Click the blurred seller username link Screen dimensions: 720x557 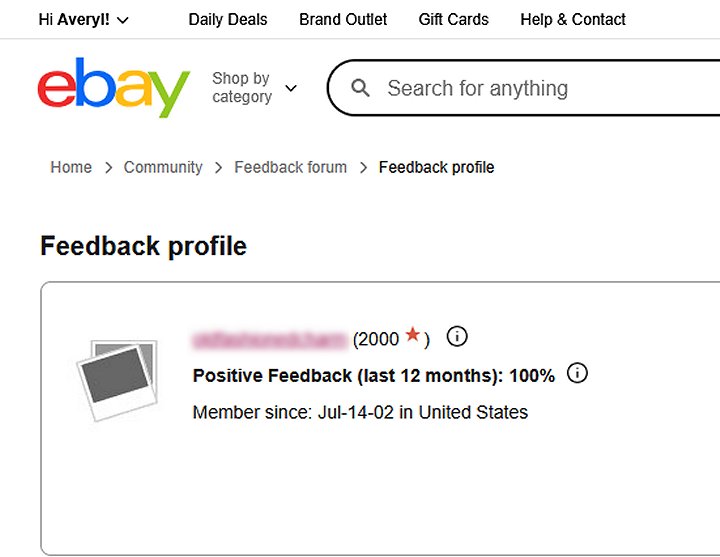(269, 339)
